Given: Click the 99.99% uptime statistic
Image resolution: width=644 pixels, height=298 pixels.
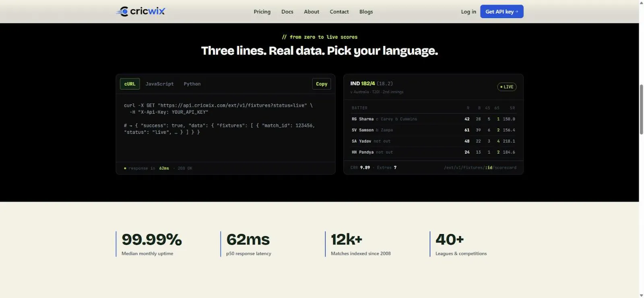Looking at the screenshot, I should 152,240.
